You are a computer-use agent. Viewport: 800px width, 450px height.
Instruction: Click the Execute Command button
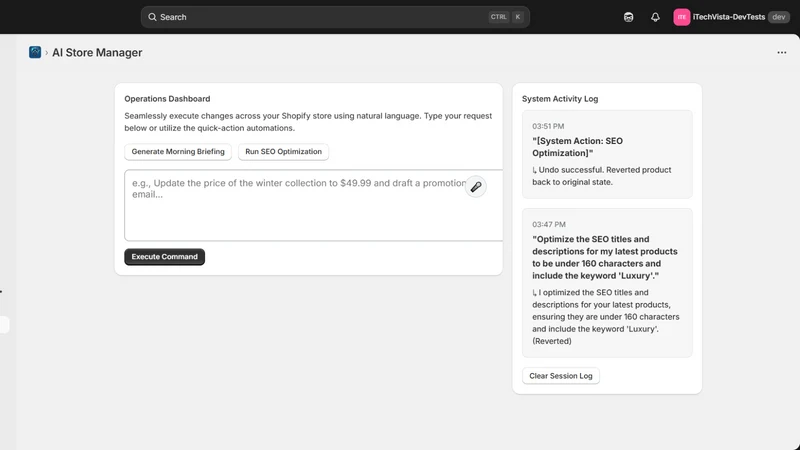tap(164, 257)
